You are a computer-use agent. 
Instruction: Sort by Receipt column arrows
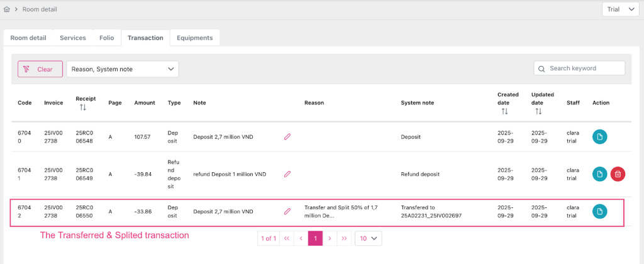82,107
